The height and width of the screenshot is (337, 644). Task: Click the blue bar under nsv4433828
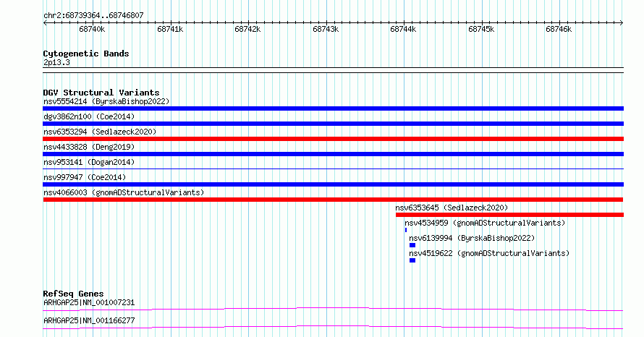coord(333,154)
